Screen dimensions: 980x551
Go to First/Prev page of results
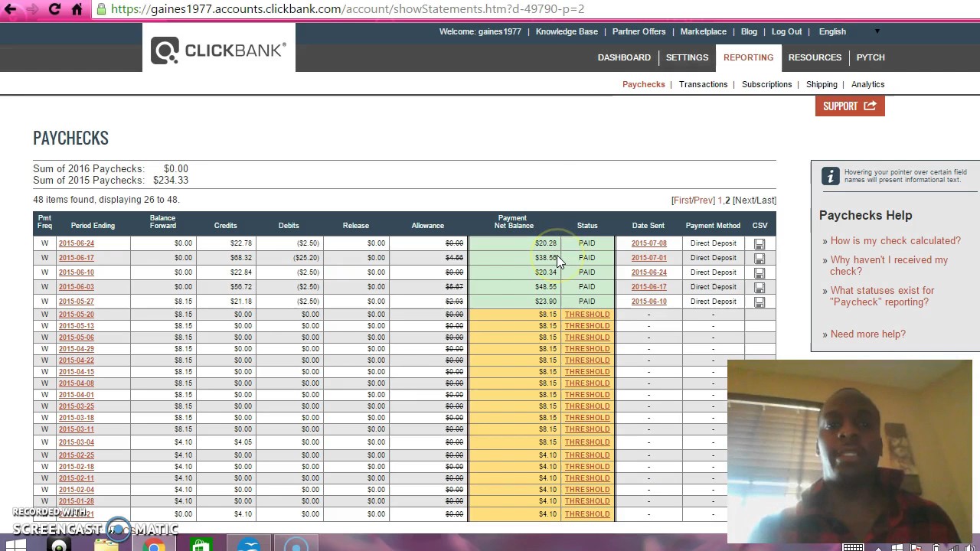[693, 201]
